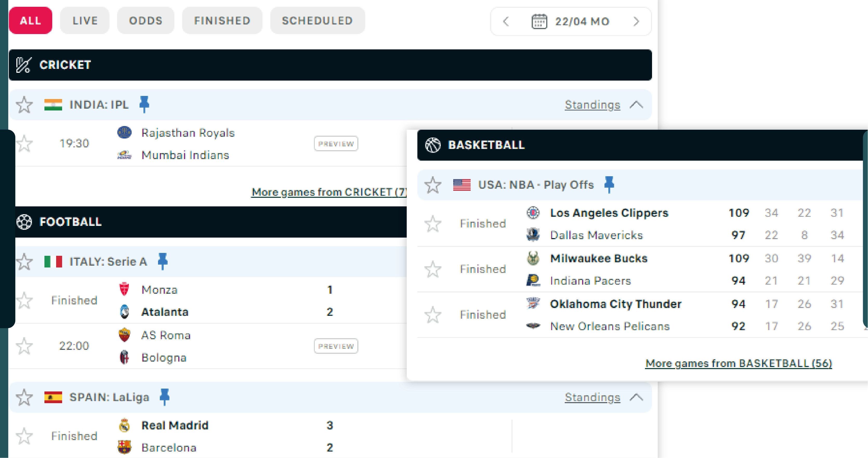Image resolution: width=868 pixels, height=458 pixels.
Task: Select the USA: NBA - Play Offs title
Action: click(536, 185)
